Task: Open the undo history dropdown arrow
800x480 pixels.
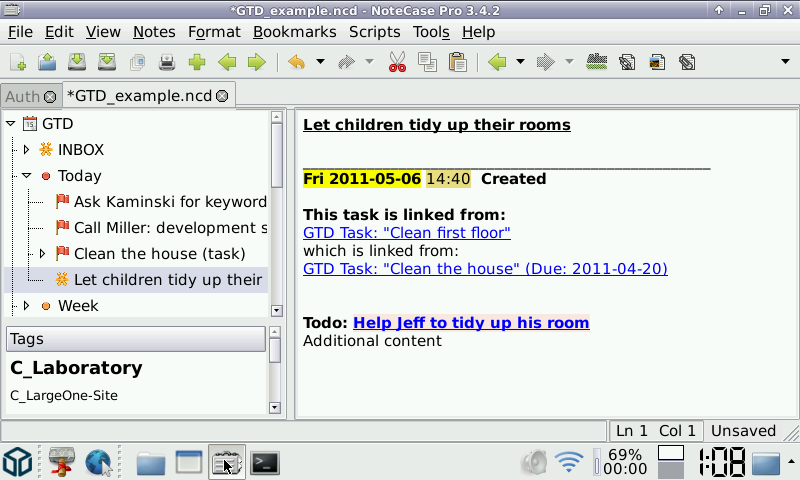Action: [320, 62]
